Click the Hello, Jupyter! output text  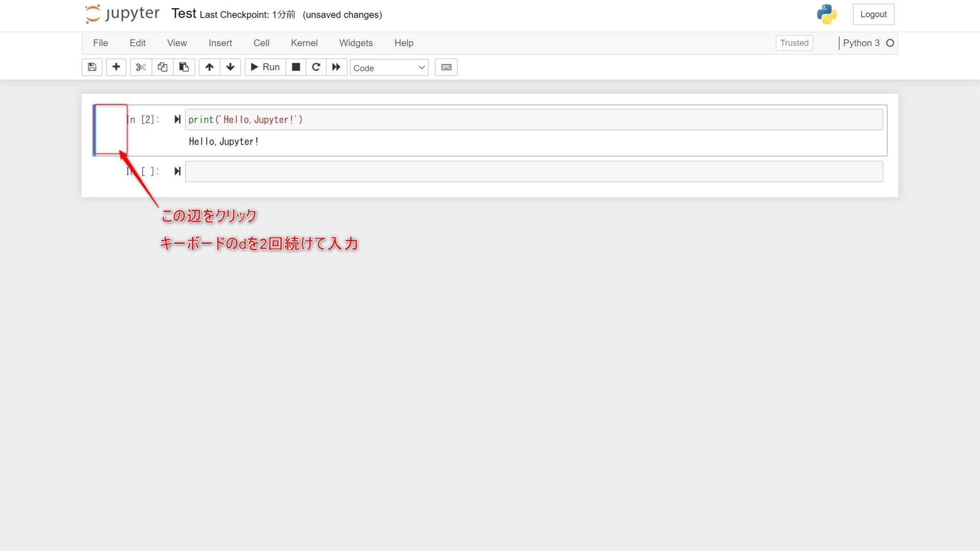(224, 142)
